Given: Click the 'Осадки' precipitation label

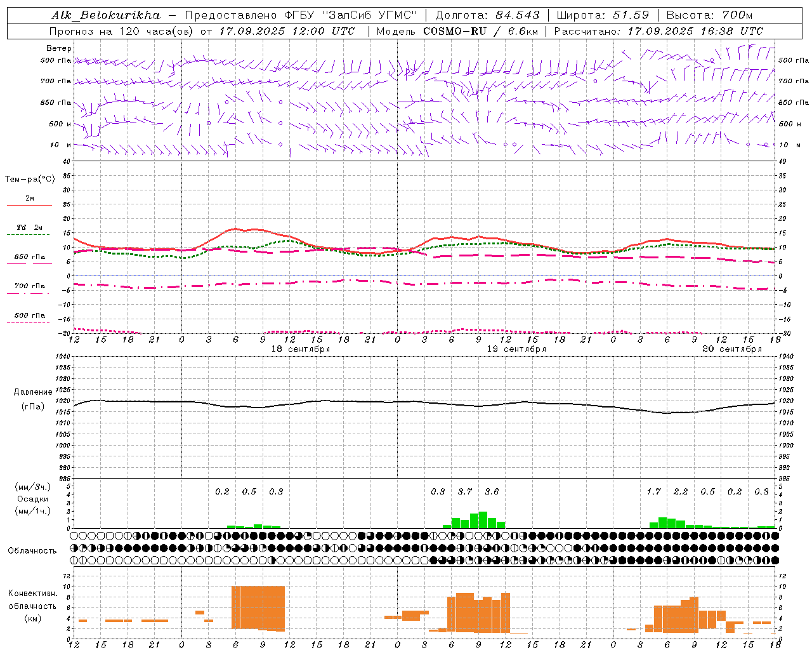Looking at the screenshot, I should [32, 499].
